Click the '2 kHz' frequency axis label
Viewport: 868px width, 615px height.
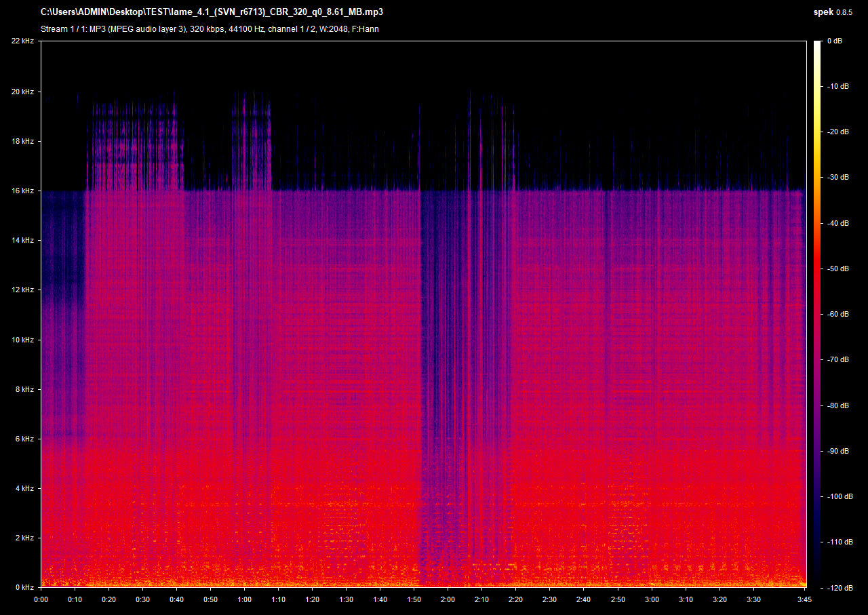point(24,538)
